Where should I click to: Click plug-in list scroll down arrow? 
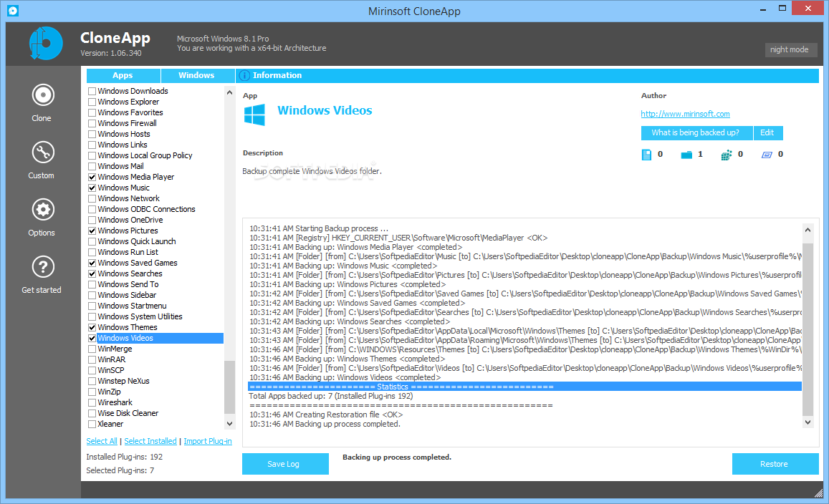pyautogui.click(x=229, y=424)
